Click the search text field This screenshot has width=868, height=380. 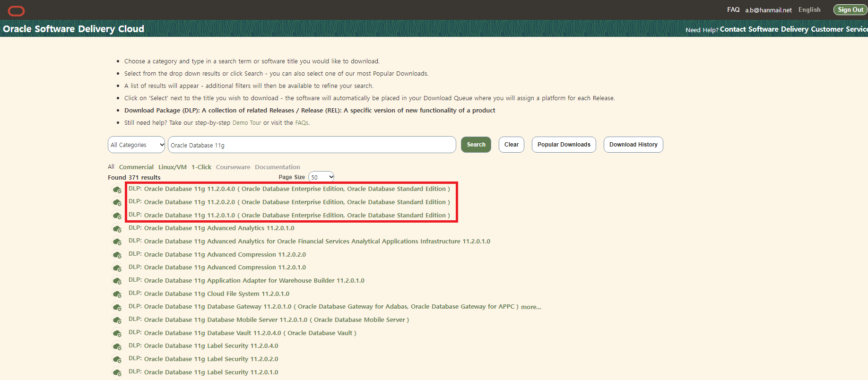tap(312, 145)
